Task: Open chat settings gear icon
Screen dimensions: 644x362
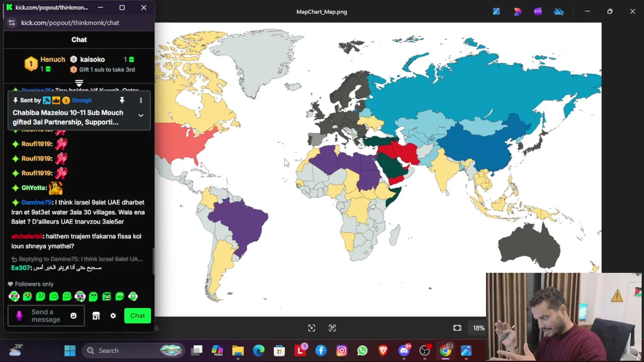Action: 113,316
